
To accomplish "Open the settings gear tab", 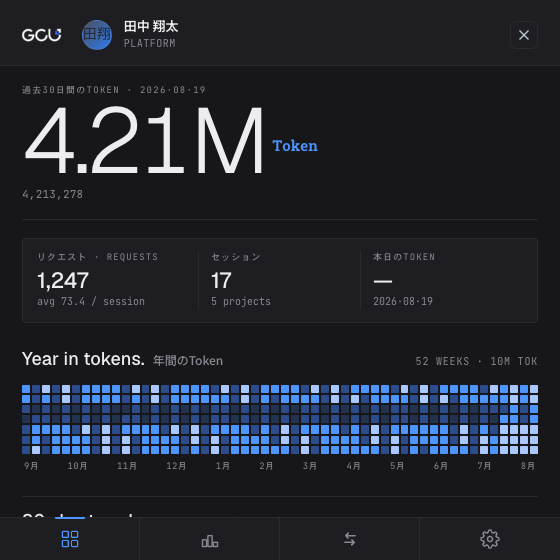I will click(490, 539).
